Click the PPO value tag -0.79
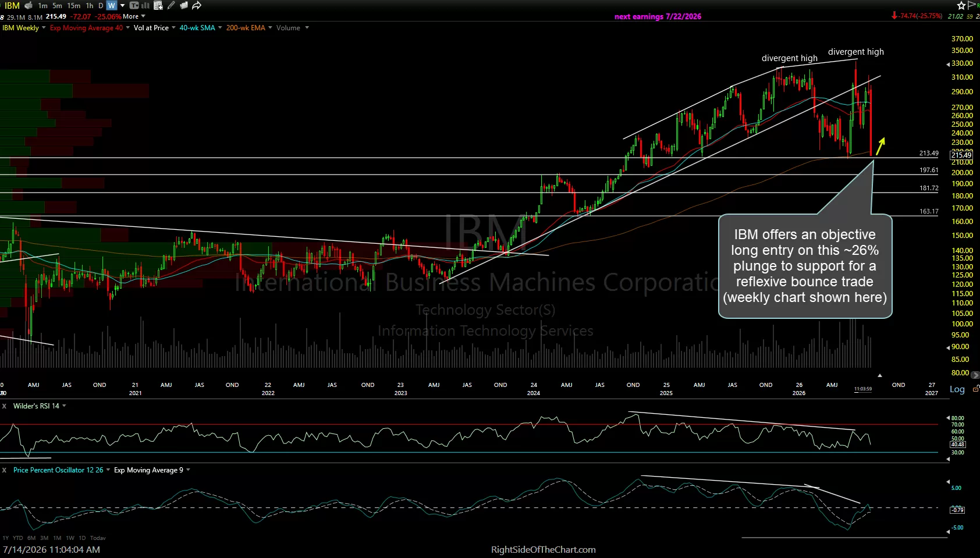 [957, 510]
